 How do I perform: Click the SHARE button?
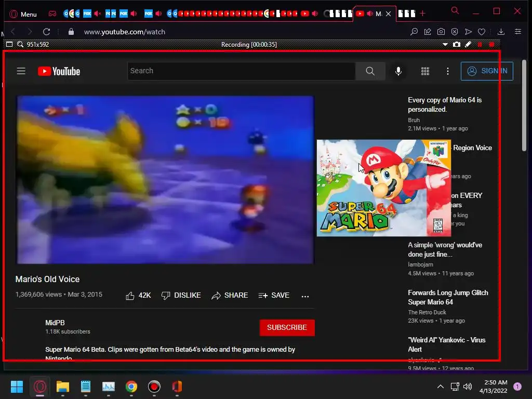point(230,296)
